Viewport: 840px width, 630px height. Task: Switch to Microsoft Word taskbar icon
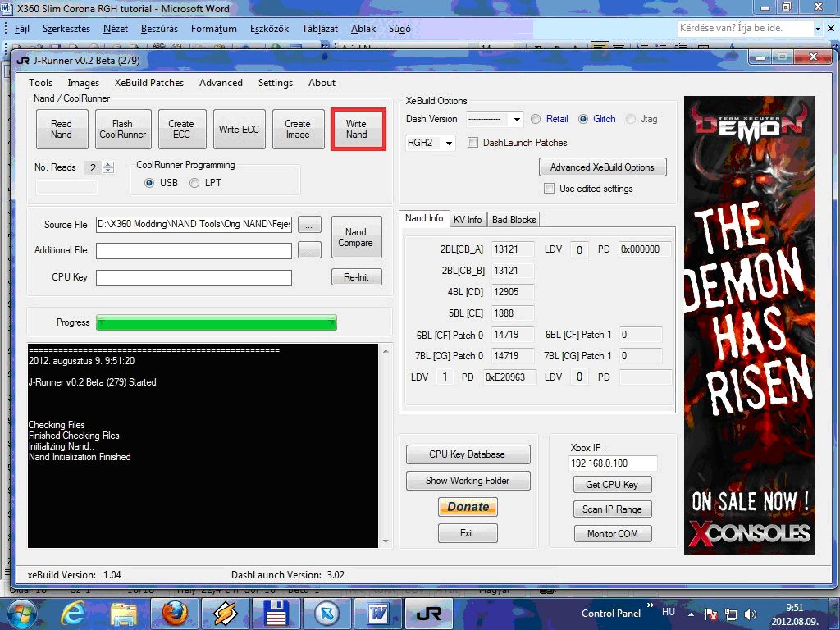(378, 613)
